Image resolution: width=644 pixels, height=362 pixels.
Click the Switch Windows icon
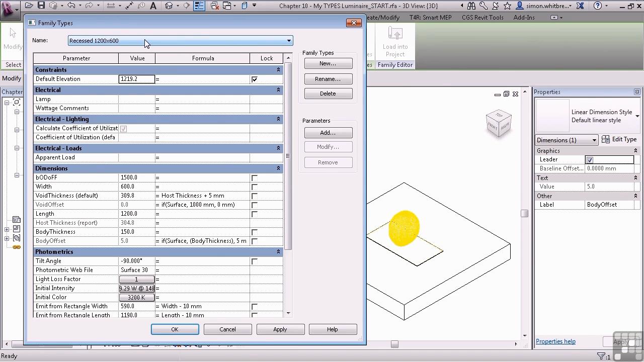click(226, 6)
